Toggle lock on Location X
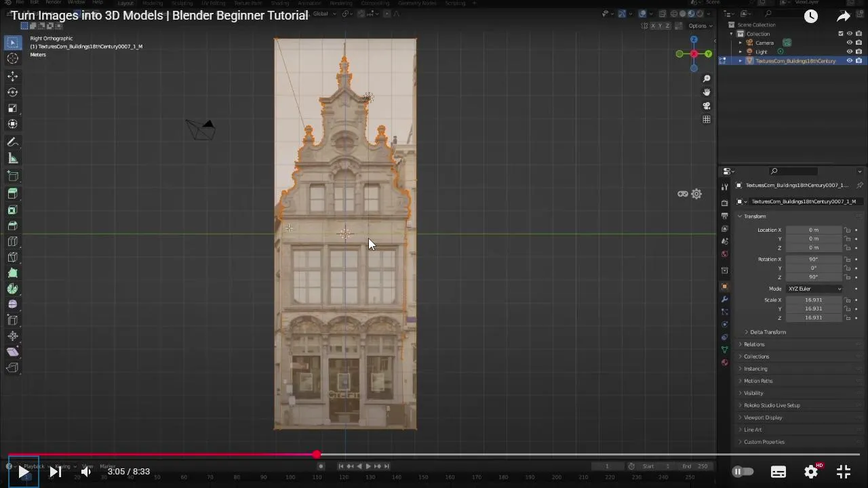868x488 pixels. 848,230
